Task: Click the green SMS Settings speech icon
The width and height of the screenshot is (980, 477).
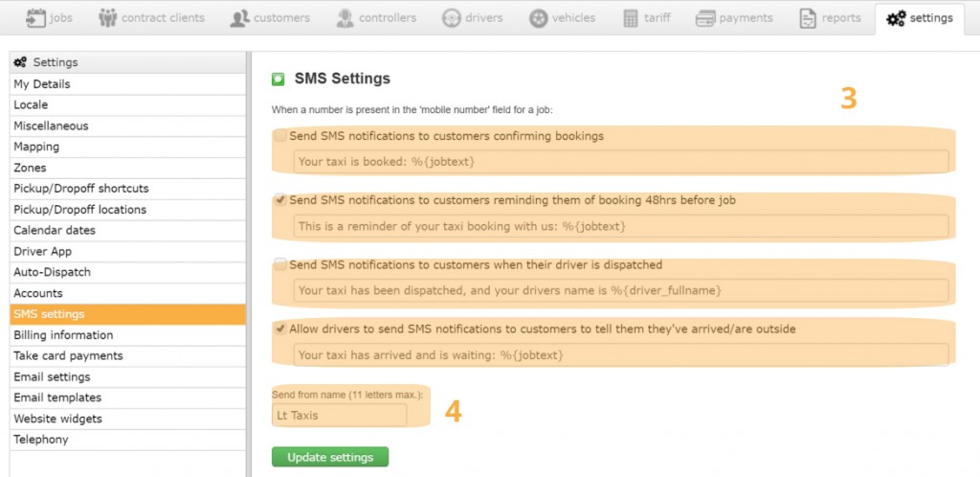Action: [x=278, y=79]
